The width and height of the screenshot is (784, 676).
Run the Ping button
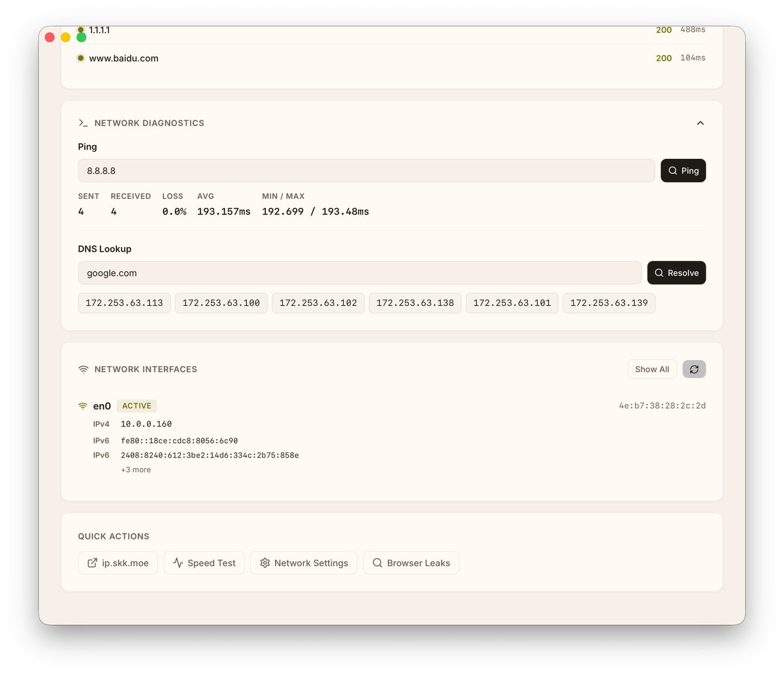click(683, 171)
